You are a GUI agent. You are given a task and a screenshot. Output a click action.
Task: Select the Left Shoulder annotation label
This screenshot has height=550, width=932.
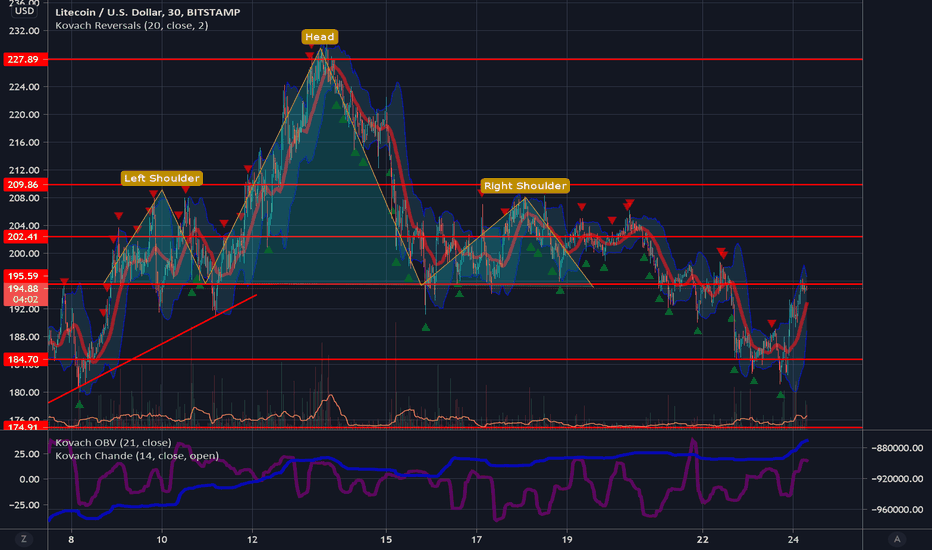[162, 178]
